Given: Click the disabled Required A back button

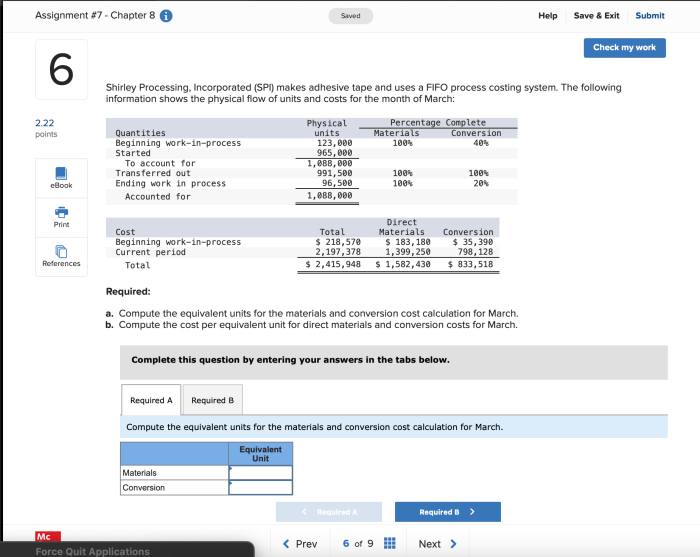Looking at the screenshot, I should click(x=329, y=512).
